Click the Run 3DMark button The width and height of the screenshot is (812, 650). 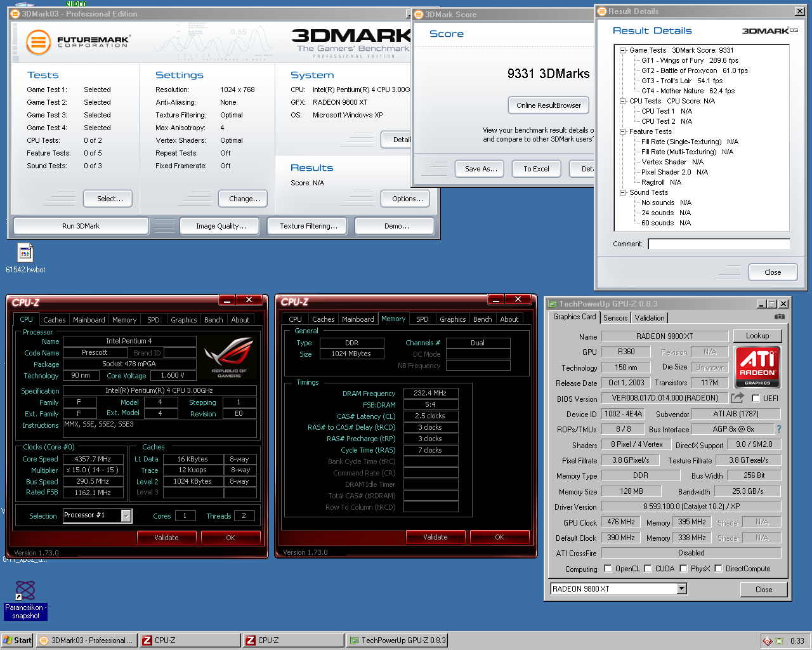[81, 226]
